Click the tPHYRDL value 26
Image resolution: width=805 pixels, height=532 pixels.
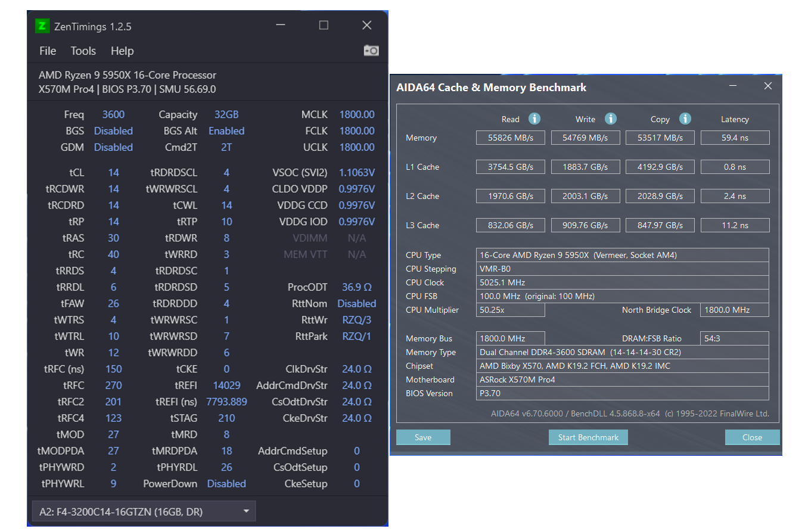(x=226, y=468)
